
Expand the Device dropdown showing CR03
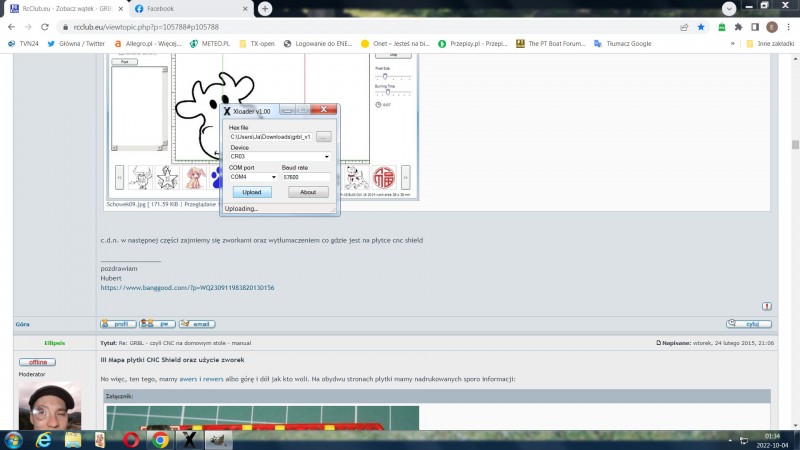280,157
